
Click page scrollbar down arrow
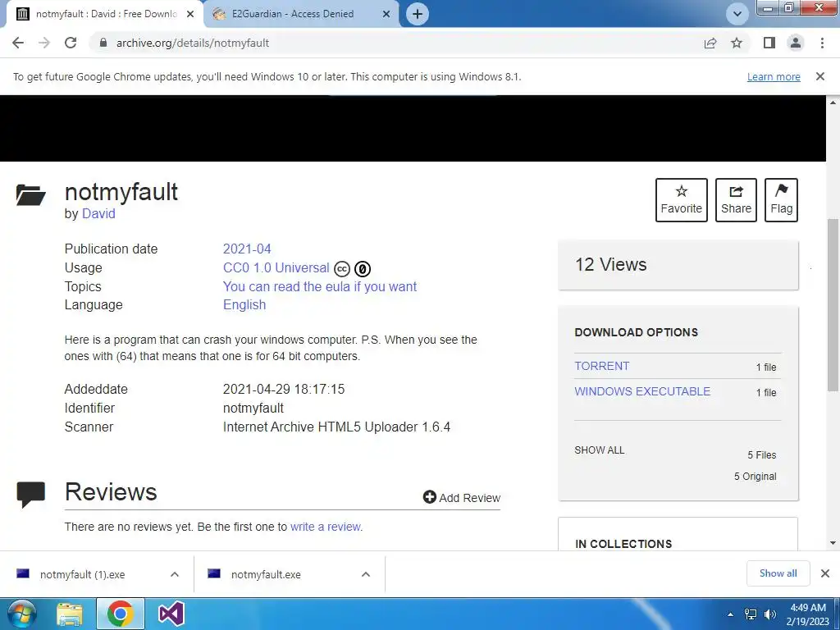[x=833, y=543]
